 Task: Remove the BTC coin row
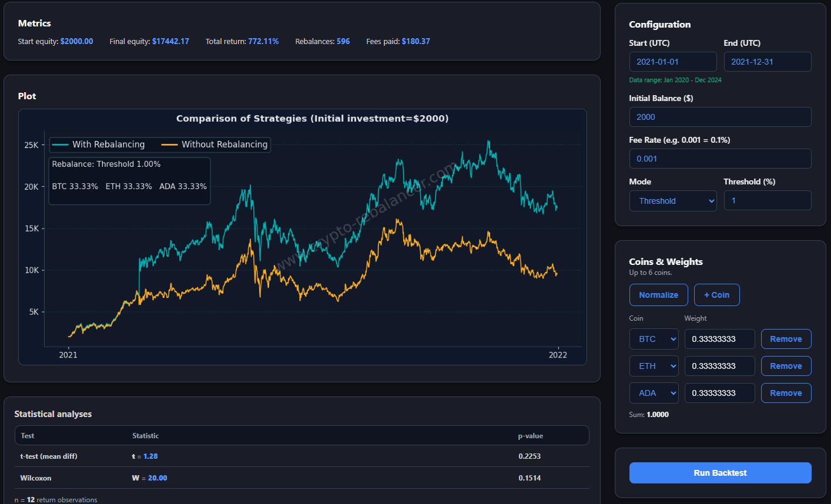[x=786, y=339]
